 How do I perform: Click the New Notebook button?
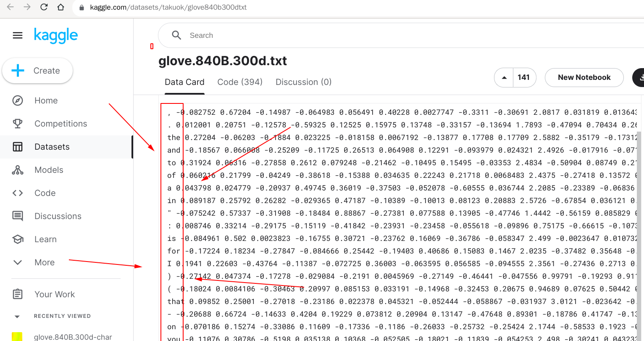[584, 77]
